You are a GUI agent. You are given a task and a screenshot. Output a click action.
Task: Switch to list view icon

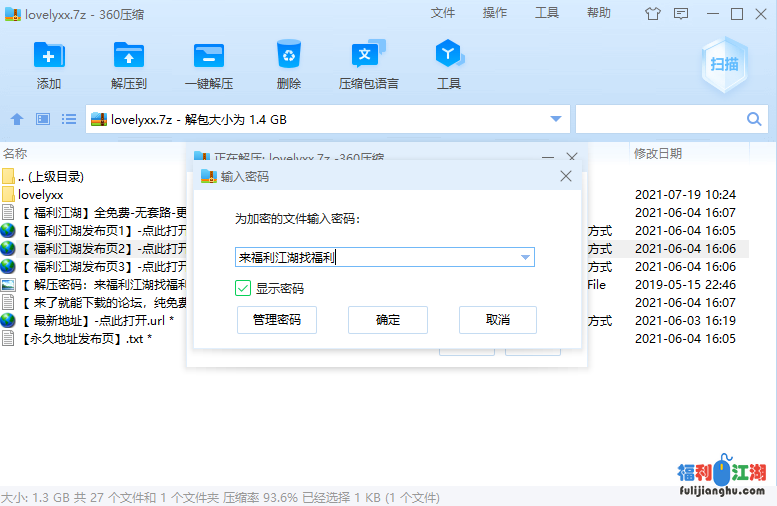pyautogui.click(x=69, y=119)
